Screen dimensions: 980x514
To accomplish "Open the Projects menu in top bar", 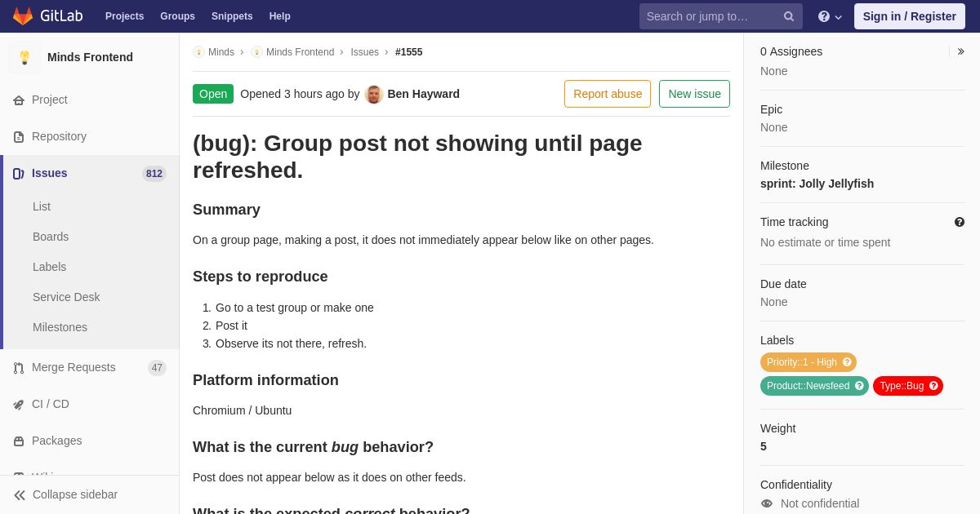I will tap(124, 16).
